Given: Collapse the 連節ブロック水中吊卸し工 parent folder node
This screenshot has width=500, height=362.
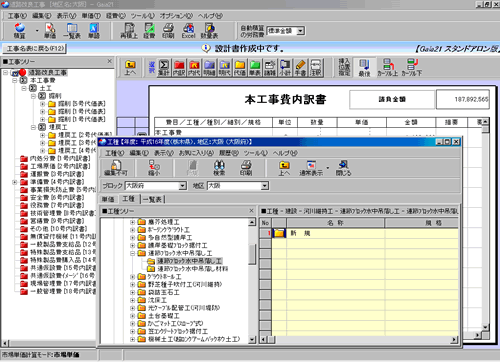Looking at the screenshot, I should (132, 253).
